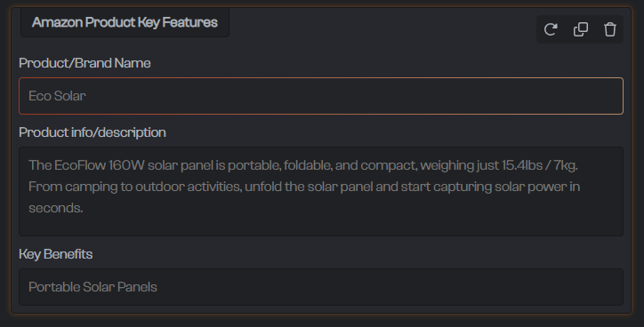Click the card header area beside the title
Screen dimensions: 644x327
click(x=382, y=25)
